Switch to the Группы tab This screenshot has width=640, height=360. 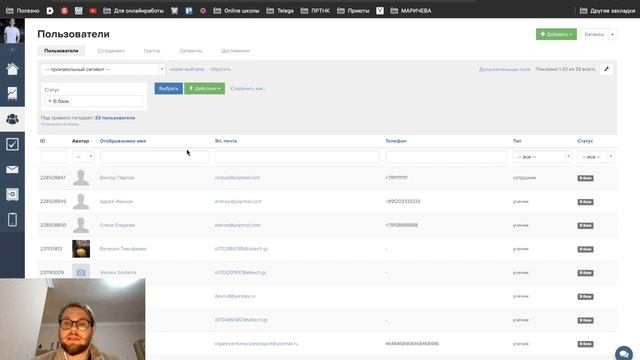click(x=152, y=51)
